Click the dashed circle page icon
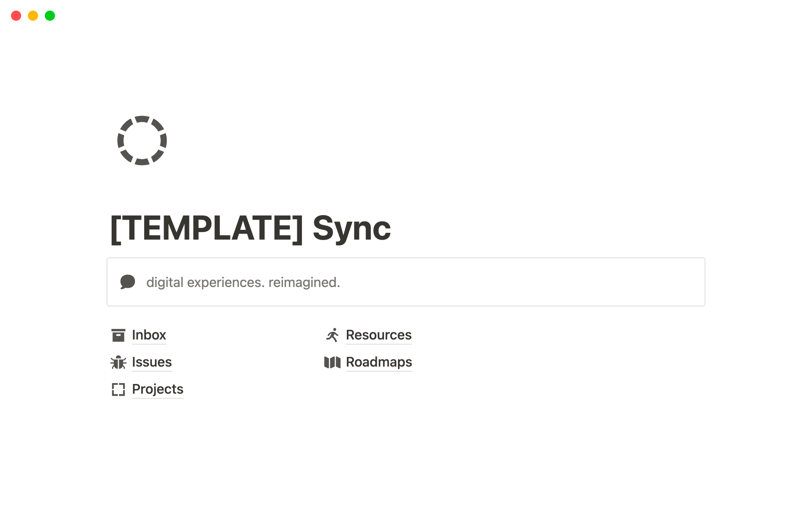The width and height of the screenshot is (812, 508). point(141,141)
